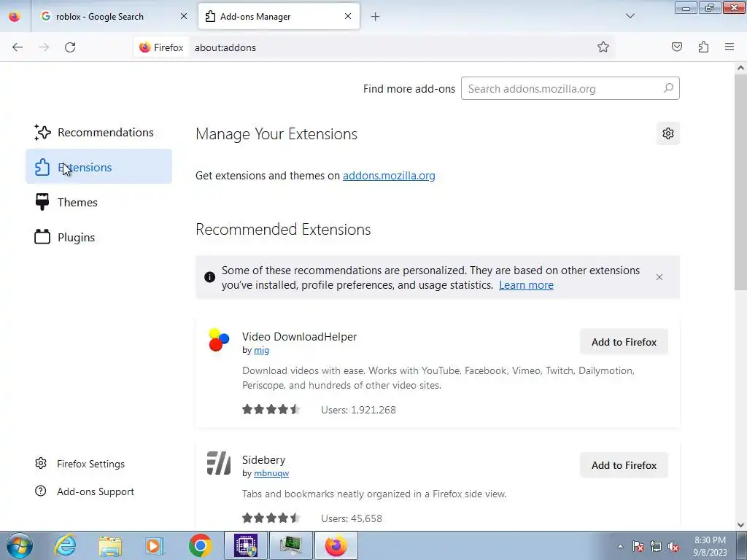Open author link mig
Screen dimensions: 747x560
(261, 350)
